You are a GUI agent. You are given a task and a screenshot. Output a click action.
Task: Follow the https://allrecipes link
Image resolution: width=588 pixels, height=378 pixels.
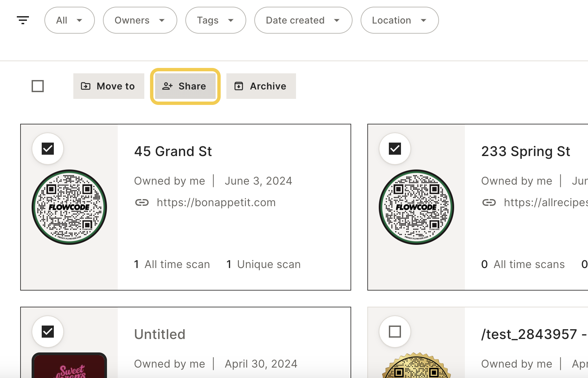[x=546, y=202]
